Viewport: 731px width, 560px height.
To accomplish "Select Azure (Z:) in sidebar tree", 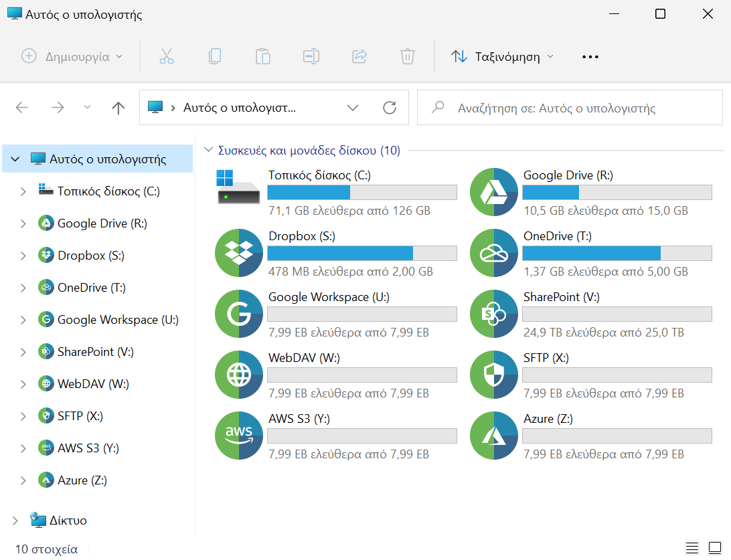I will point(82,480).
